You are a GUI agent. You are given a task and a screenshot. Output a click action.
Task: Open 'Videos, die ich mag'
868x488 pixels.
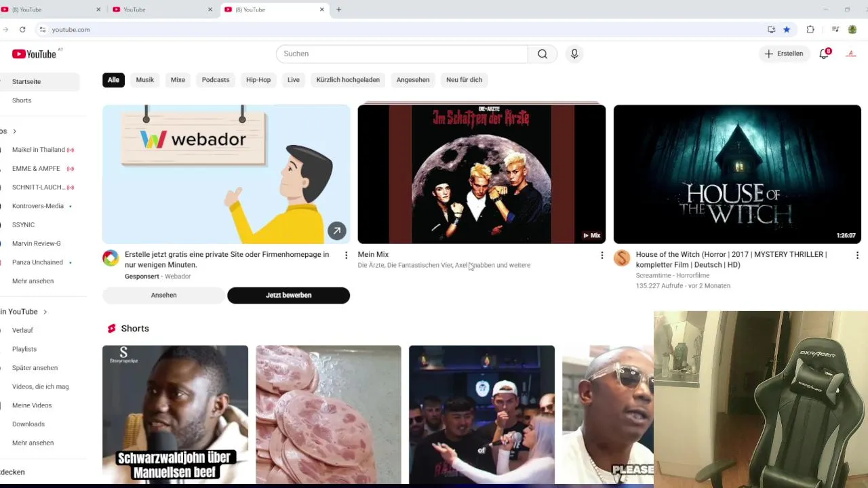39,386
